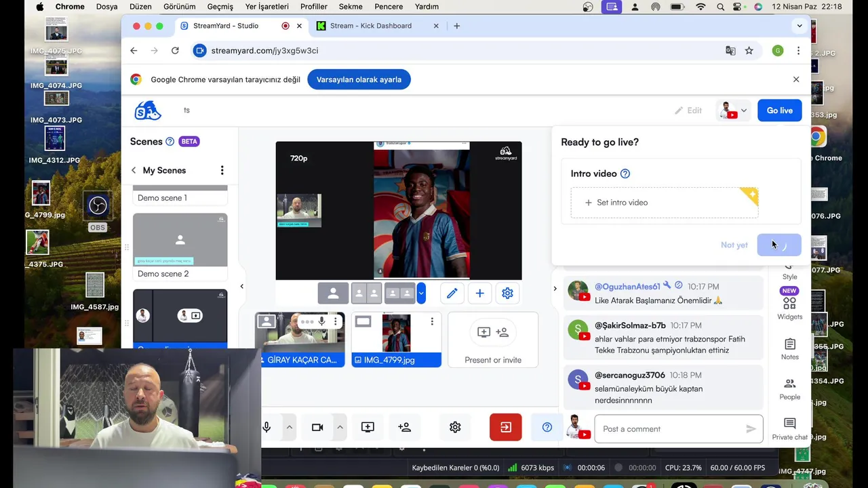Viewport: 868px width, 488px height.
Task: Click the blue plus add layout icon
Action: point(479,293)
